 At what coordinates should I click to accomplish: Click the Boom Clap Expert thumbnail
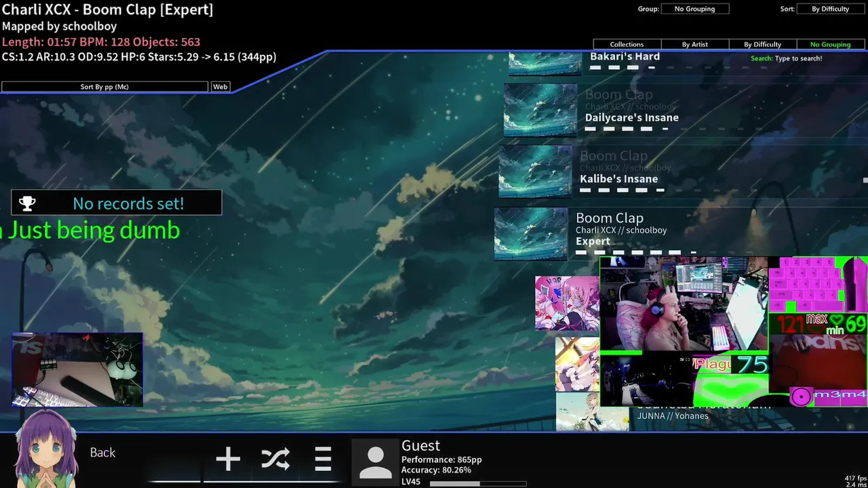531,233
